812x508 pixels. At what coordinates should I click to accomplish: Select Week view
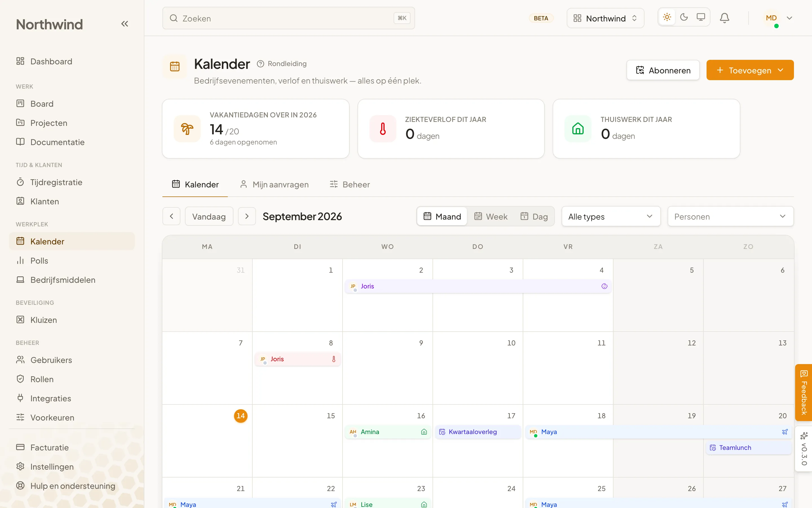[x=491, y=216]
